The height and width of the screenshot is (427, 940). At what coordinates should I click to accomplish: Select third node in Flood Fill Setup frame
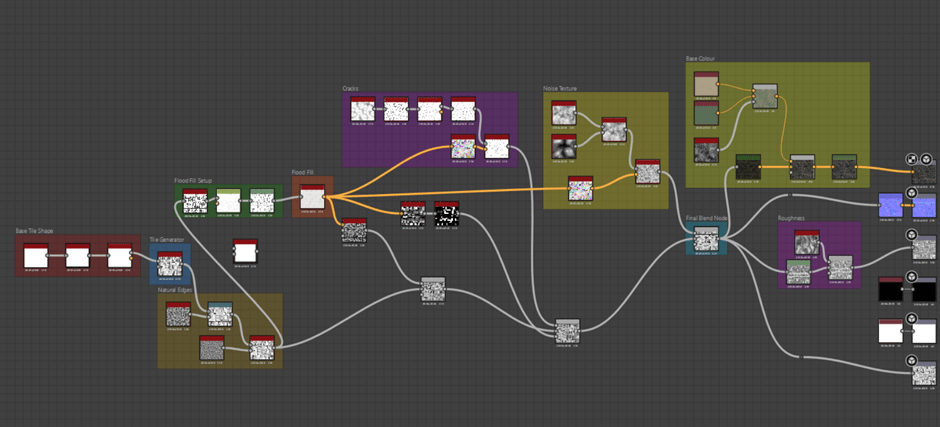[x=262, y=202]
